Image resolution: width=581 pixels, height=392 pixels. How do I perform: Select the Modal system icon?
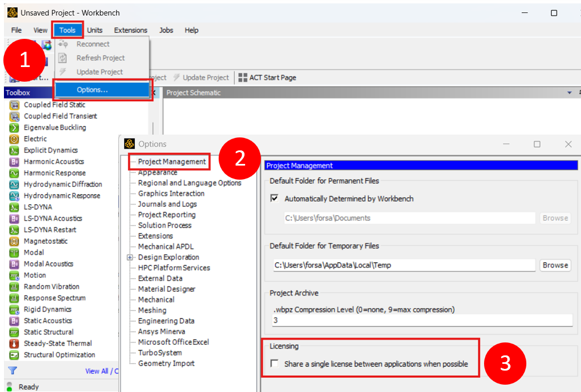tap(14, 253)
